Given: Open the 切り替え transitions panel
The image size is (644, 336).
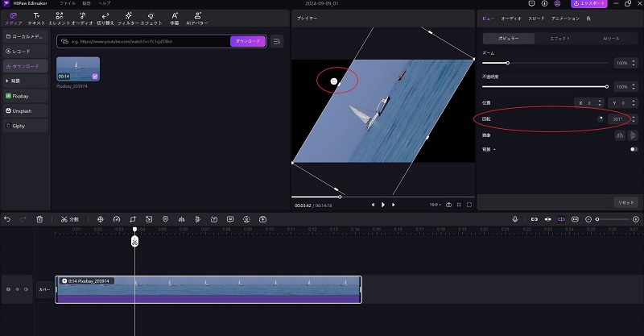Looking at the screenshot, I should 105,19.
